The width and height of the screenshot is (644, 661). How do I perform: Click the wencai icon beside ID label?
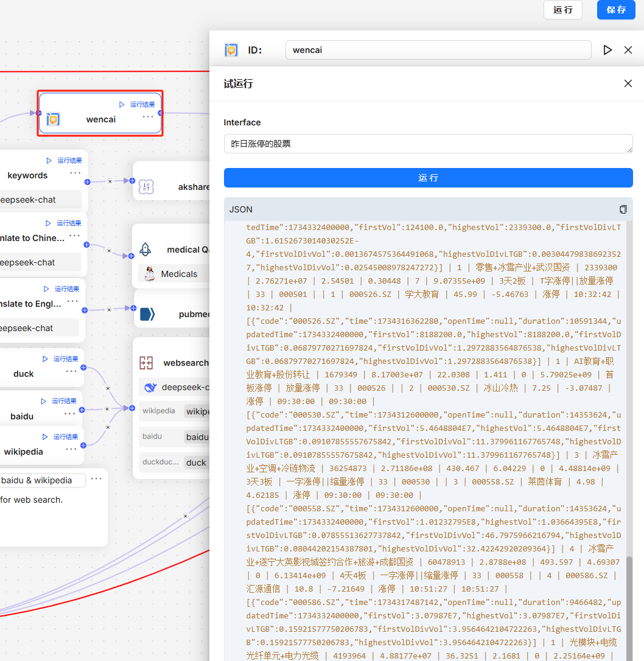(x=231, y=50)
